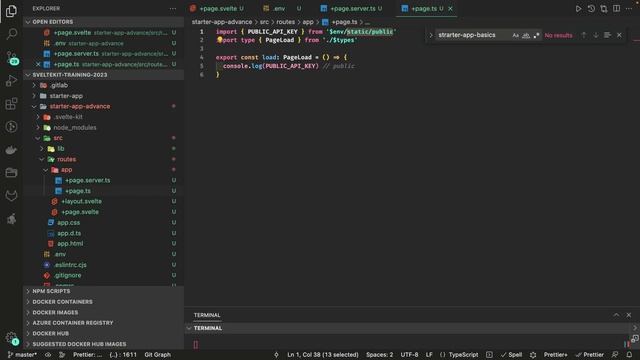The height and width of the screenshot is (360, 640).
Task: Open Explorer panel more actions ellipsis
Action: point(173,9)
